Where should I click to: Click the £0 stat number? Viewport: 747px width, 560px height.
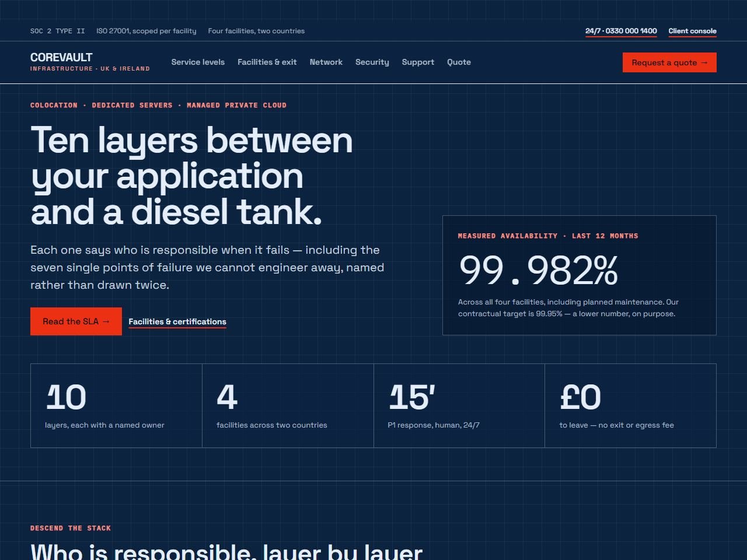580,397
